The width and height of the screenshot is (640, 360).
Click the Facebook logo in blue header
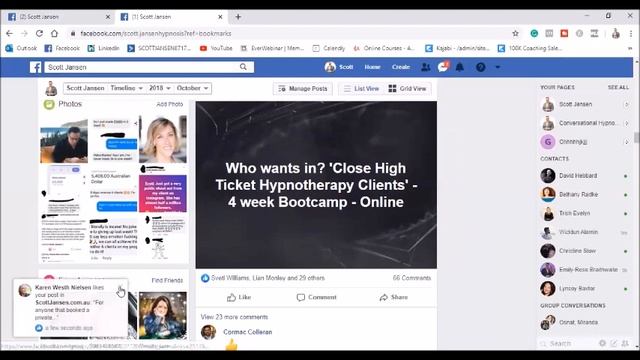[36, 67]
